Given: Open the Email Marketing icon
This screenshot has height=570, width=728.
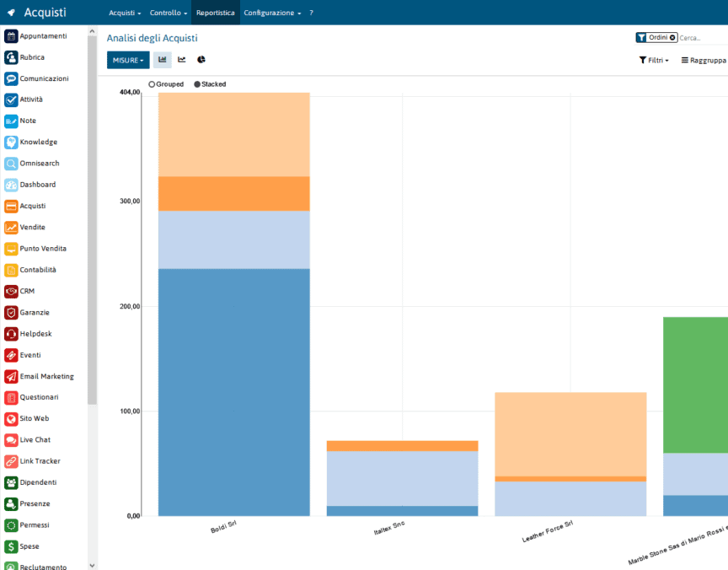Looking at the screenshot, I should tap(11, 377).
